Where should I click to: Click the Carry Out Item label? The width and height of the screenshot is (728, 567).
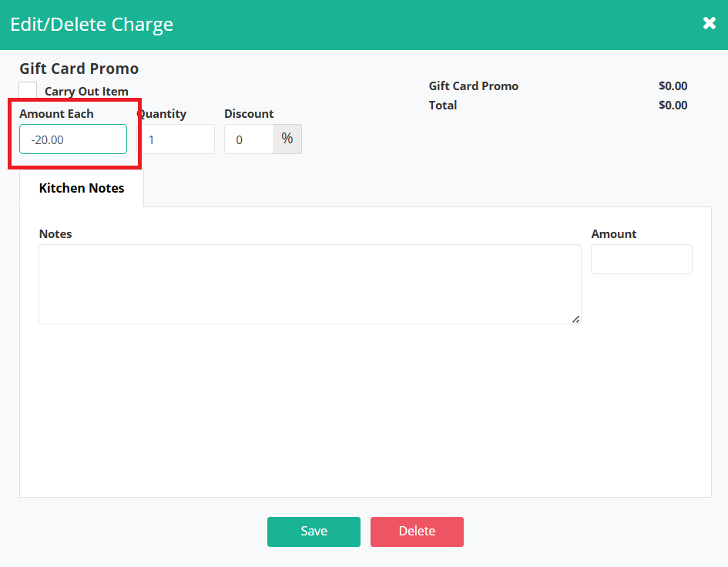[x=86, y=92]
